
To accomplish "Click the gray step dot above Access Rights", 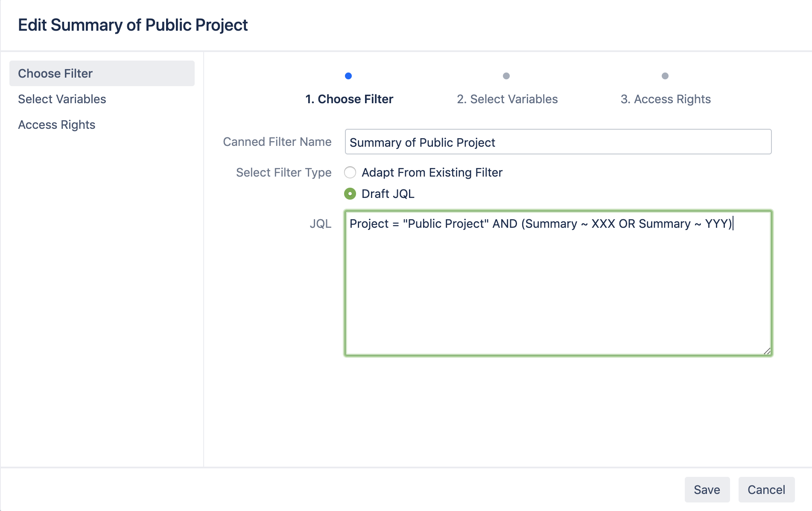I will [x=665, y=76].
